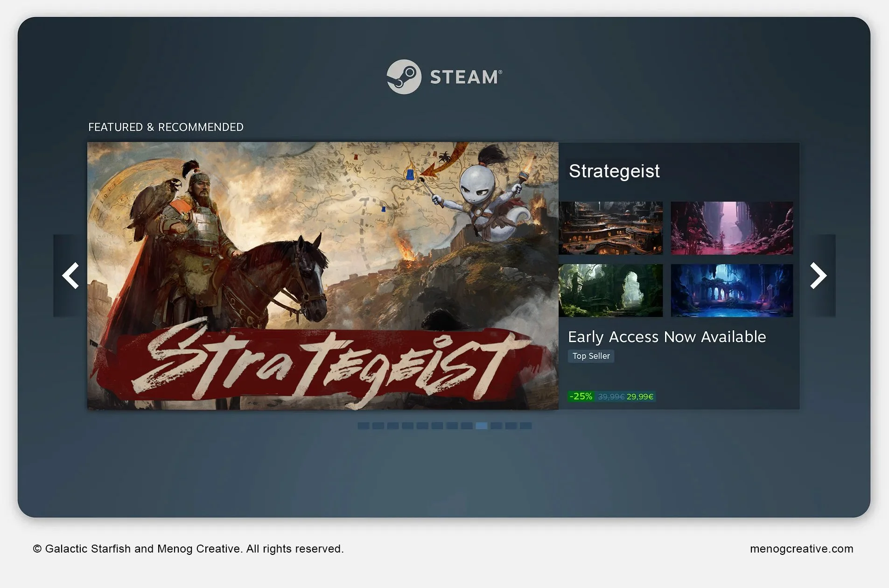
Task: Click the Strategeist game title
Action: [614, 171]
